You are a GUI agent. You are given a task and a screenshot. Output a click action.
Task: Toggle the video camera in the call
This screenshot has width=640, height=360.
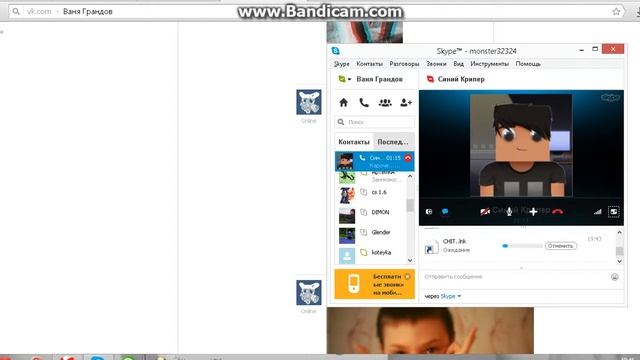click(x=485, y=211)
